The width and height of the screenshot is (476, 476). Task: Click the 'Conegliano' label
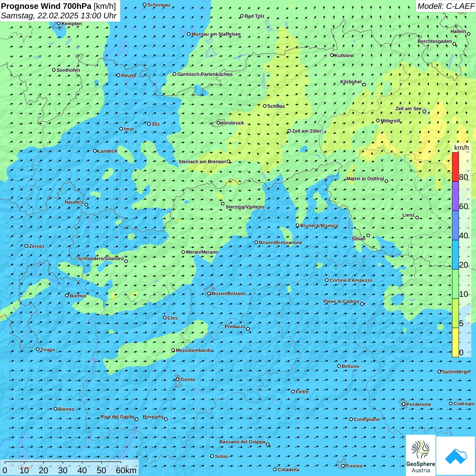[x=367, y=419]
